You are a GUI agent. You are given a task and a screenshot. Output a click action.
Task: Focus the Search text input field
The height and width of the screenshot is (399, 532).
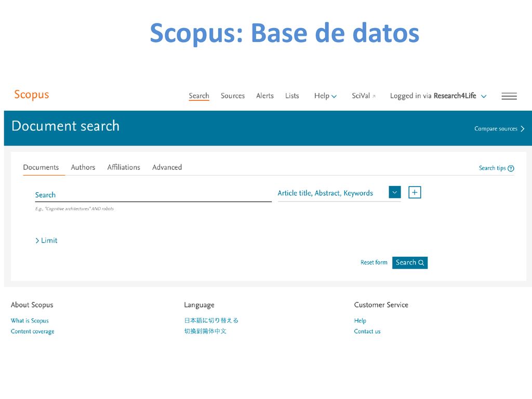click(x=153, y=195)
